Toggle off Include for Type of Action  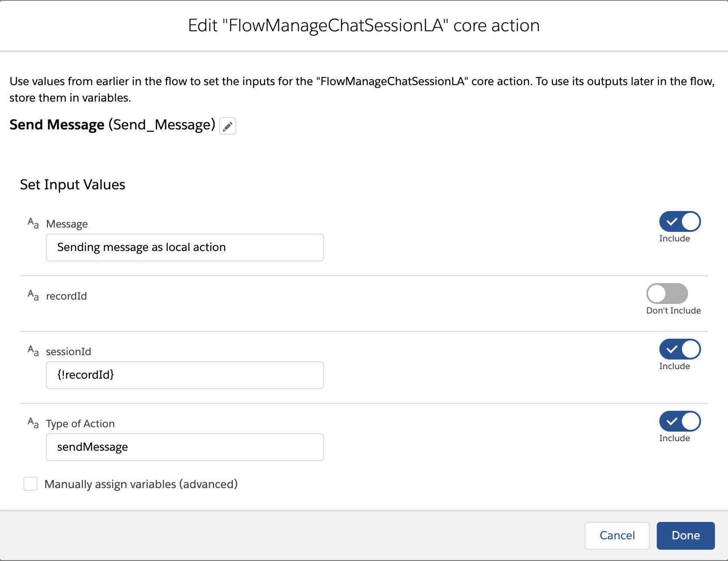(x=679, y=421)
